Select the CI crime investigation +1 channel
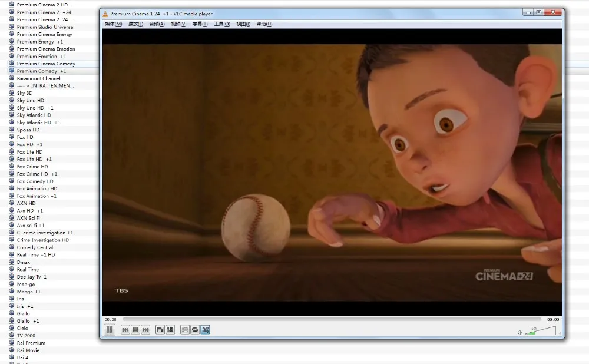Image resolution: width=589 pixels, height=364 pixels. coord(45,233)
